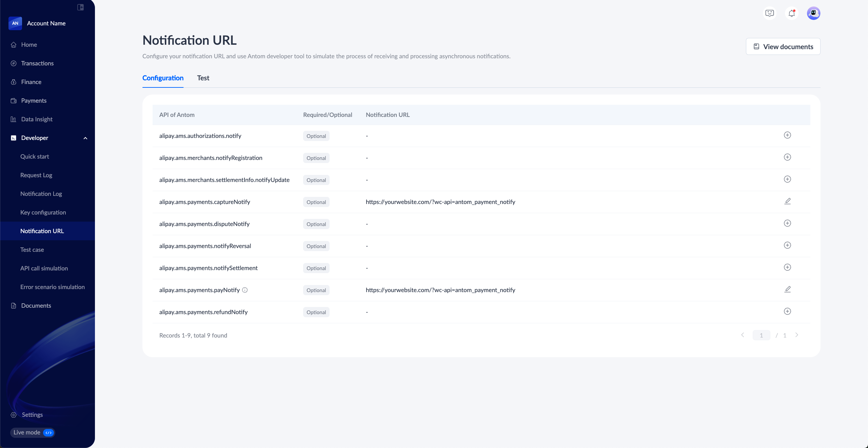
Task: Open the notifications bell
Action: tap(792, 13)
